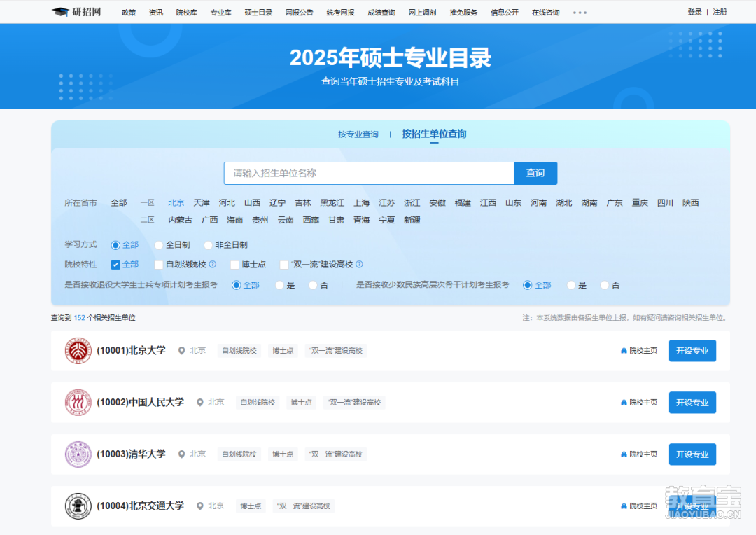The width and height of the screenshot is (756, 535).
Task: Open the 清华大学 logo
Action: [78, 454]
